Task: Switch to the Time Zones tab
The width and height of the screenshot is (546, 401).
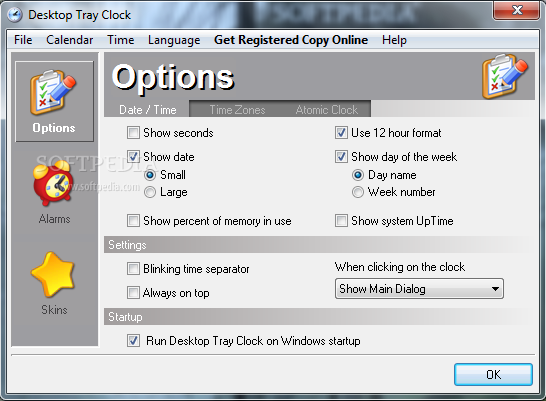Action: pos(237,110)
